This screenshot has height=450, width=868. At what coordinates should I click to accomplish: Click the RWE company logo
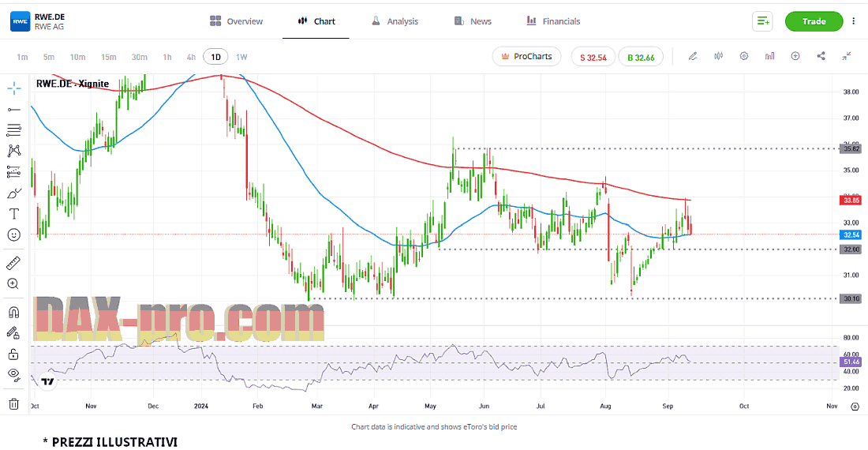click(x=20, y=21)
